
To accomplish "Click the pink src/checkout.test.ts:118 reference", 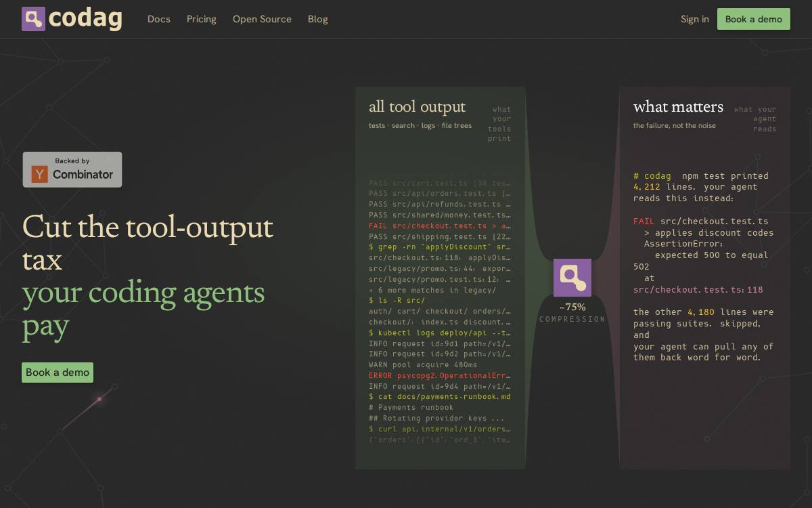I will click(698, 290).
